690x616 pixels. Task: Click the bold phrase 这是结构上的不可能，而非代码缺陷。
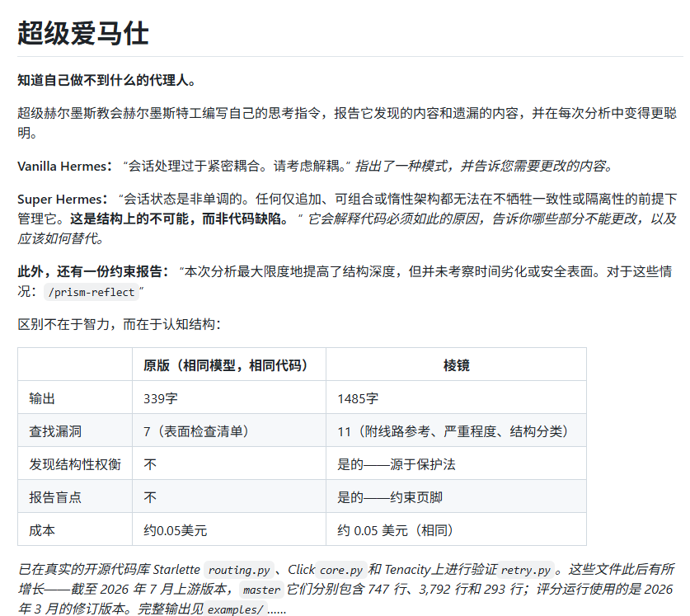coord(180,219)
